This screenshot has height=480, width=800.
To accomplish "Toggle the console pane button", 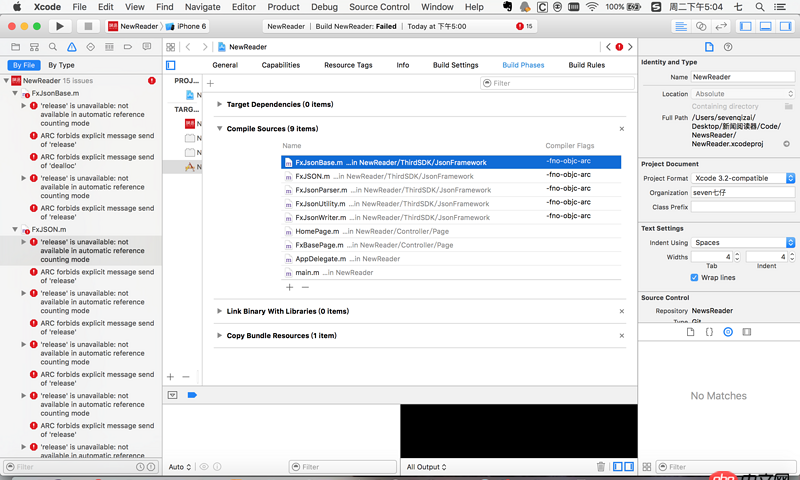I will point(629,467).
